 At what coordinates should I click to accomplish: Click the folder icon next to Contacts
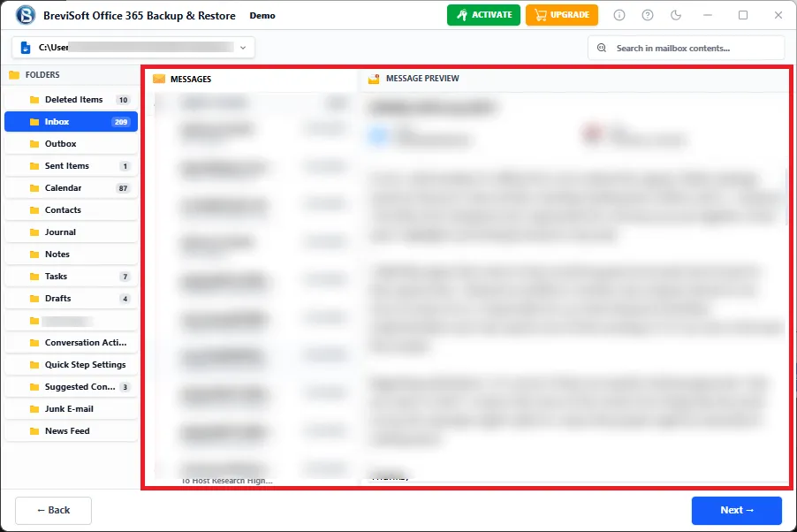[34, 210]
